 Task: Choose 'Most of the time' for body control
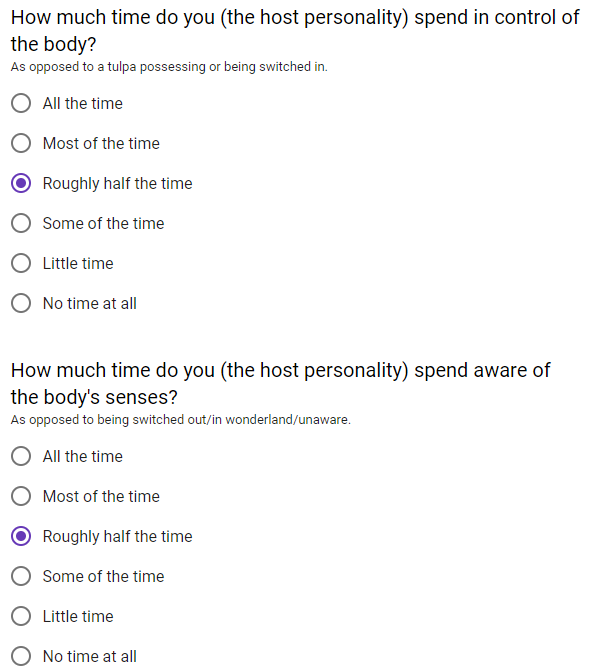(x=21, y=143)
